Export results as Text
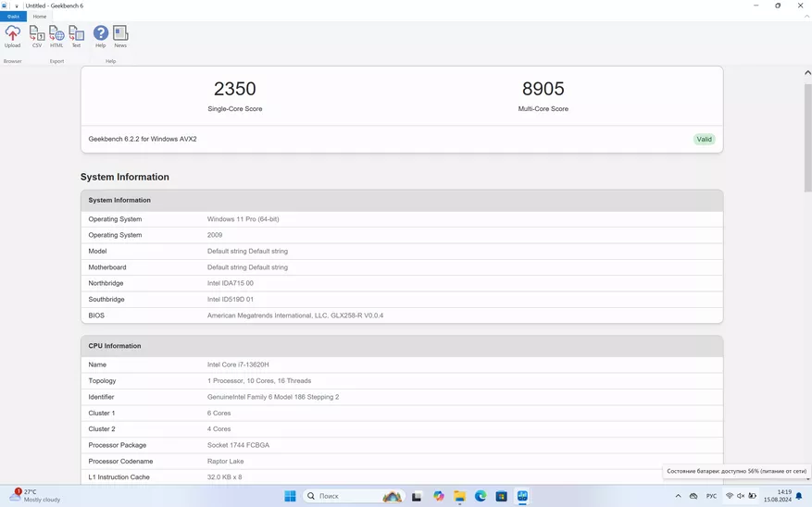 point(76,36)
